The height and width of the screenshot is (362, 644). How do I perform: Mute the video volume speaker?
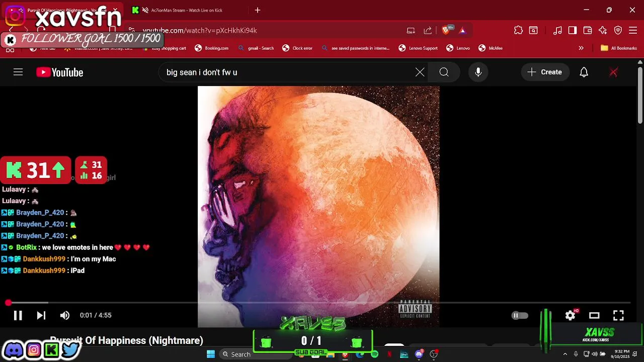pos(65,315)
